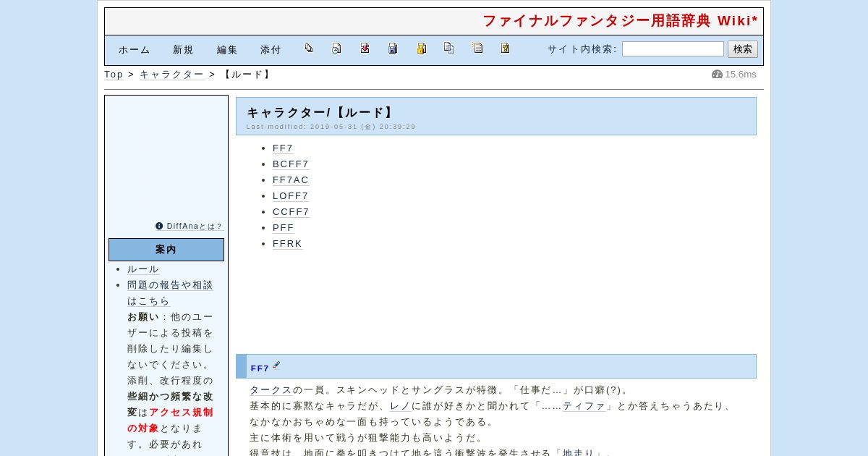Click the キャラクター/【ルード】 page title
This screenshot has height=456, width=868.
[321, 112]
